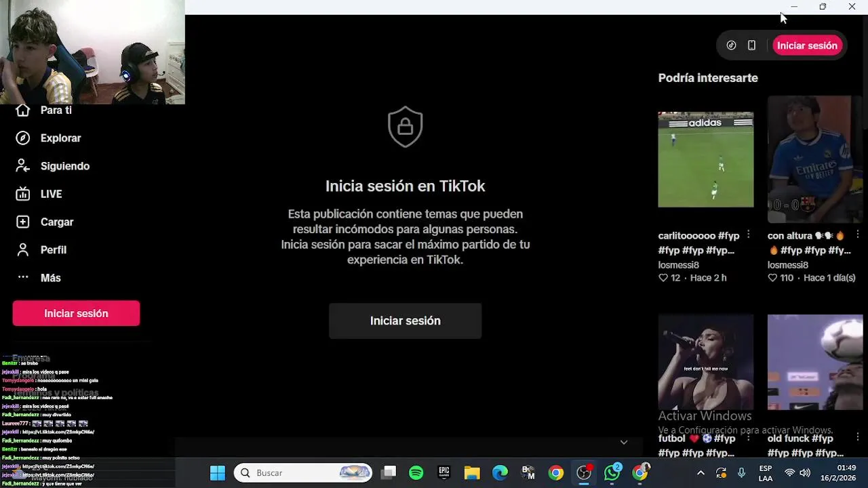The image size is (868, 488).
Task: Open File Explorer from the taskbar
Action: tap(472, 473)
